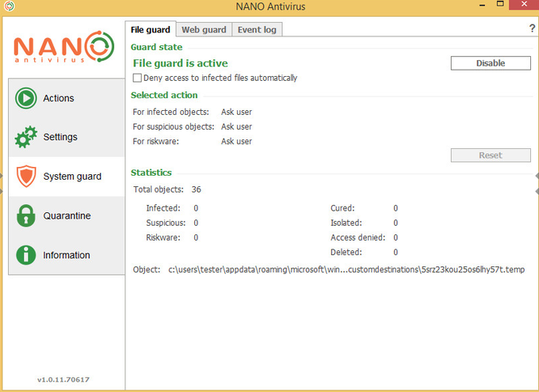Click the 'NANO Antivirus' window title
Screen dimensions: 539x392
coord(270,6)
